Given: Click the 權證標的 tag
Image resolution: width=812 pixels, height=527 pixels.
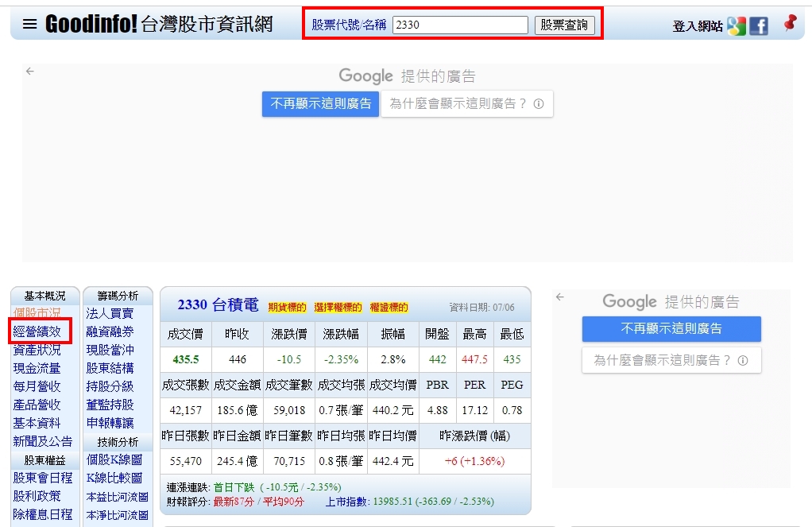Looking at the screenshot, I should [389, 308].
